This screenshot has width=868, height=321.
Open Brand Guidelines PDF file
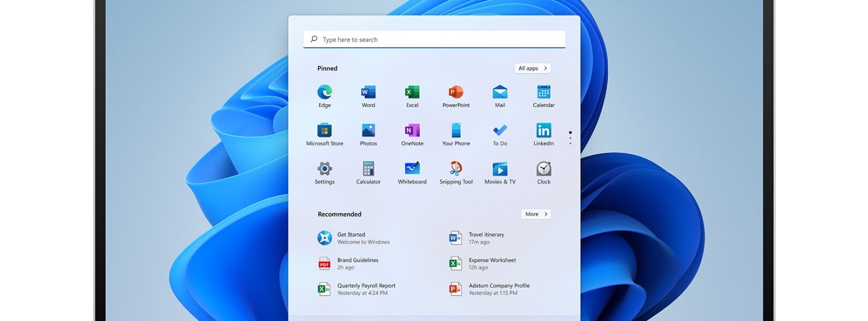tap(348, 264)
